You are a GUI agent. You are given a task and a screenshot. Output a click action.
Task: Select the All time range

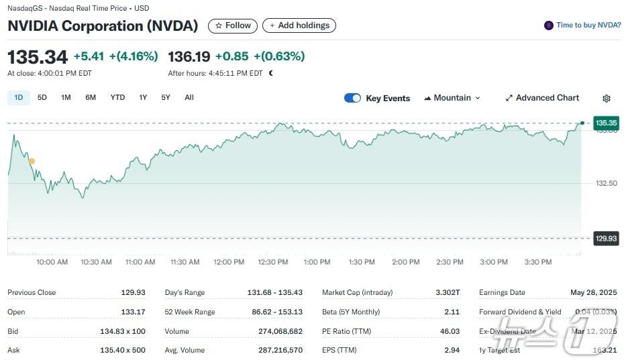click(189, 97)
